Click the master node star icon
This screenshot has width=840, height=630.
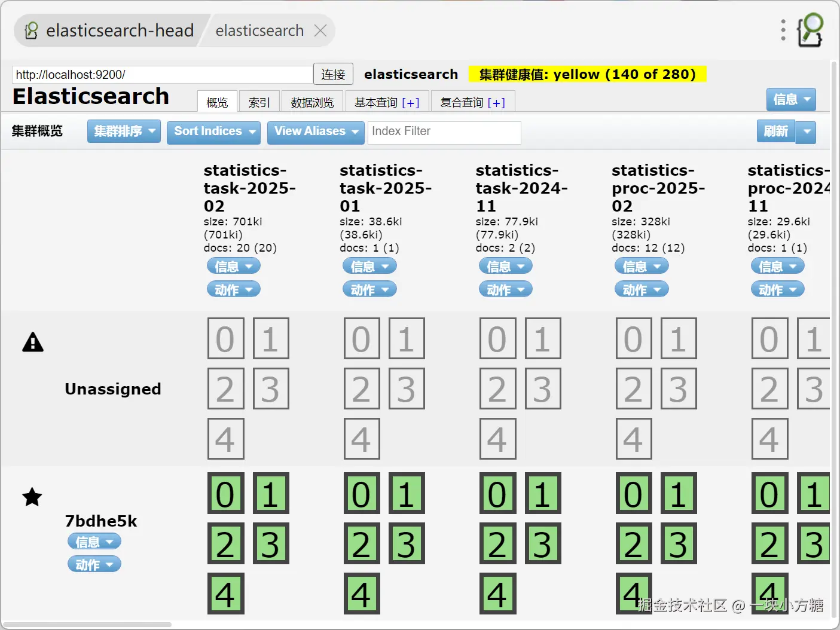32,497
